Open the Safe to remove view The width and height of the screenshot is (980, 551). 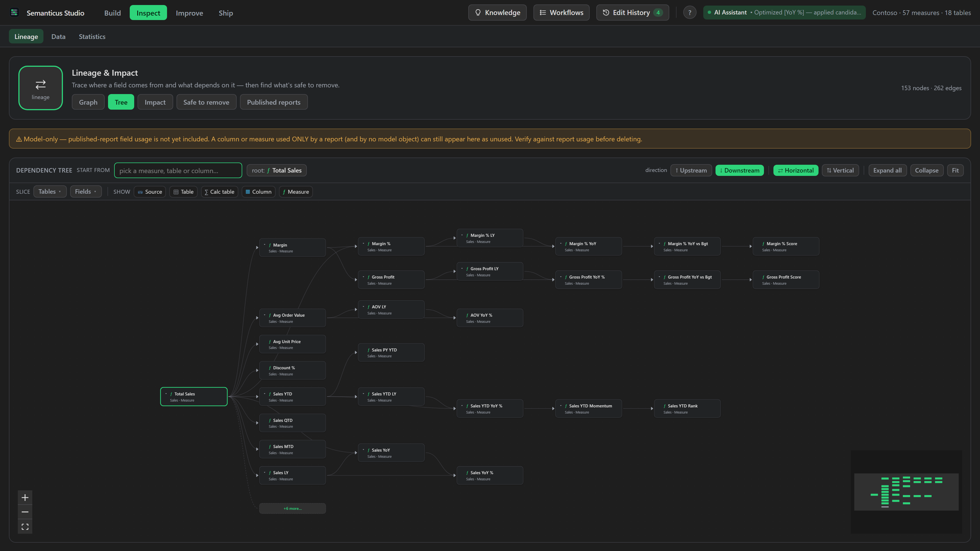click(206, 102)
